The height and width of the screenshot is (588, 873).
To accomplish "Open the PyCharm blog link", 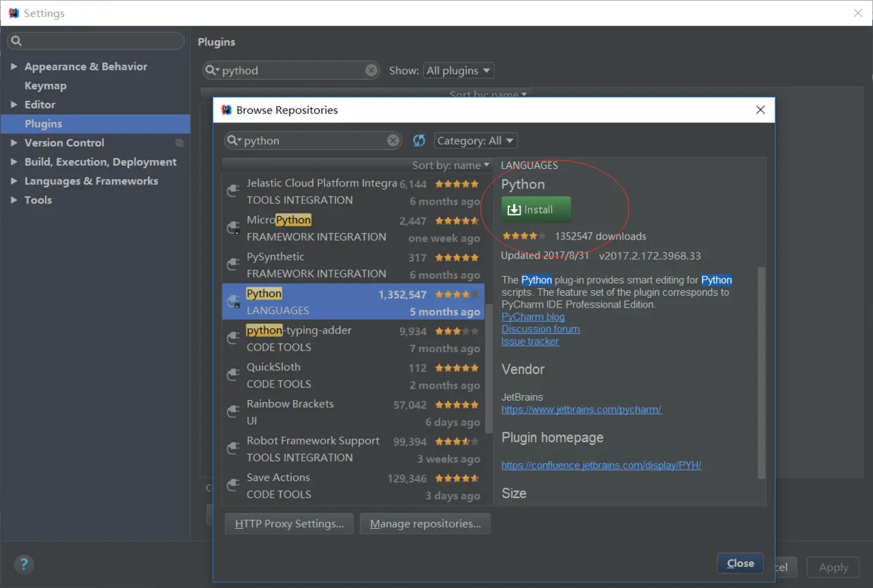I will (533, 317).
